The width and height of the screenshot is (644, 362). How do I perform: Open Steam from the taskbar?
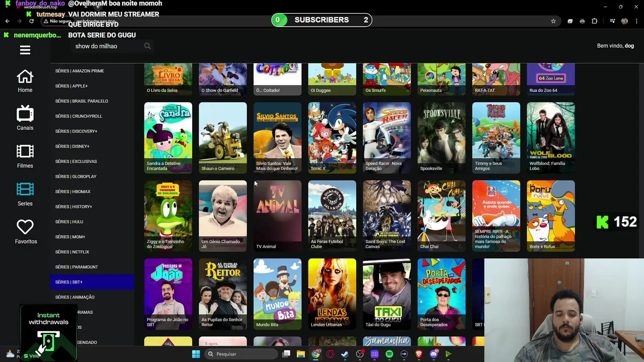click(345, 354)
